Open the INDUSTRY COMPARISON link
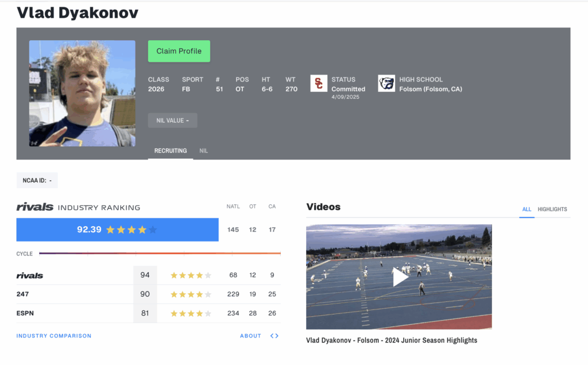This screenshot has height=365, width=588. click(54, 336)
